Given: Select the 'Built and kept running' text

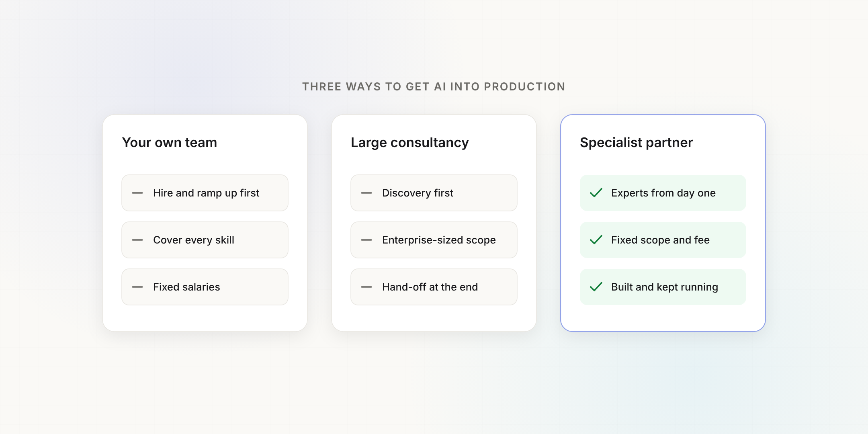Looking at the screenshot, I should pyautogui.click(x=665, y=287).
